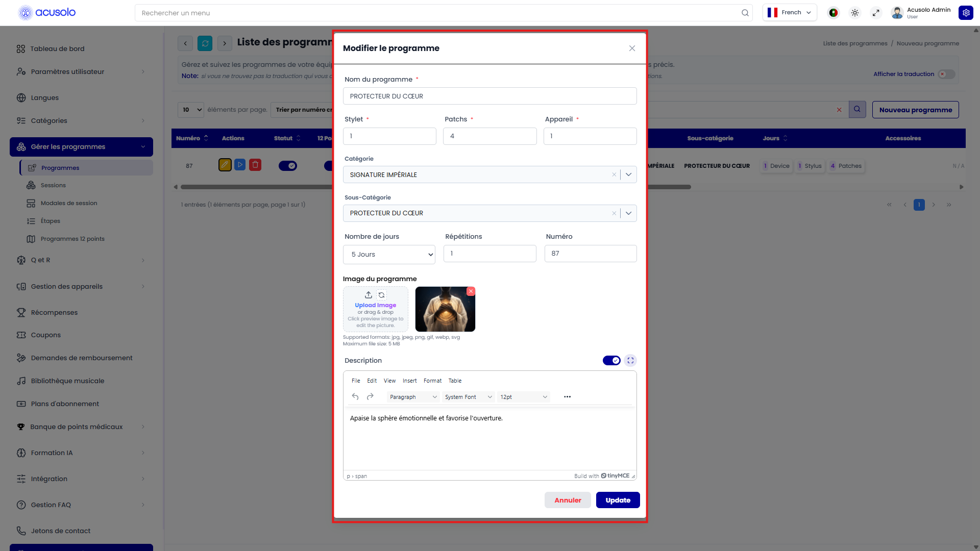This screenshot has height=551, width=980.
Task: Click the green refresh icon beside the page title
Action: (205, 43)
